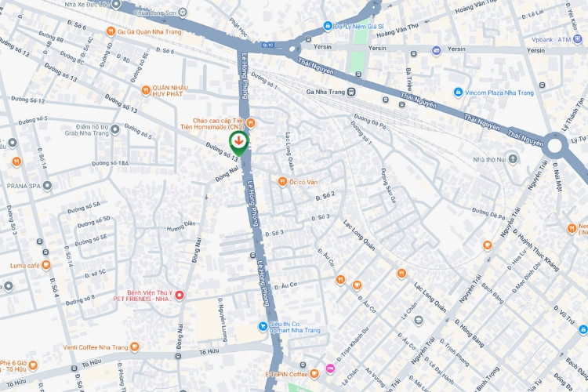This screenshot has height=392, width=588.
Task: Click Chùa Long Sơn temple marker
Action: click(x=183, y=13)
